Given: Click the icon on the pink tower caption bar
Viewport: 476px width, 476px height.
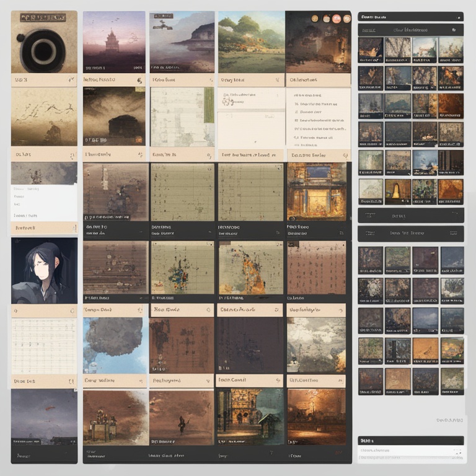Looking at the screenshot, I should [x=139, y=80].
